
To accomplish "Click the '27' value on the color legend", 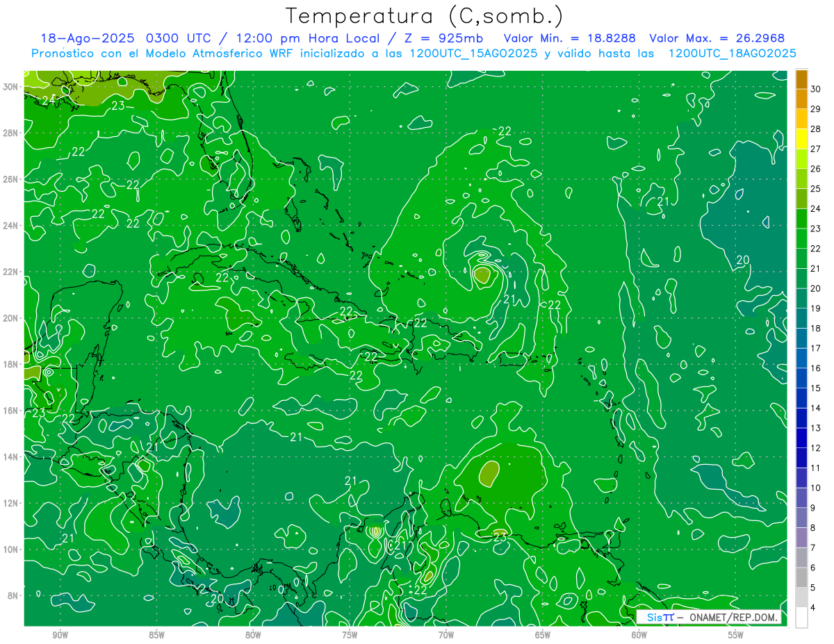I will (816, 149).
